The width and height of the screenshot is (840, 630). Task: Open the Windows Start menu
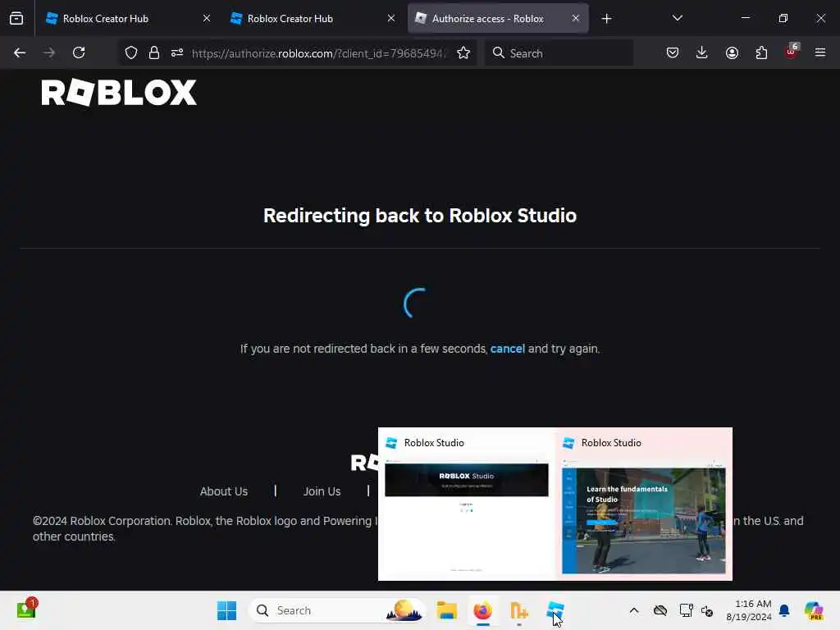[226, 610]
